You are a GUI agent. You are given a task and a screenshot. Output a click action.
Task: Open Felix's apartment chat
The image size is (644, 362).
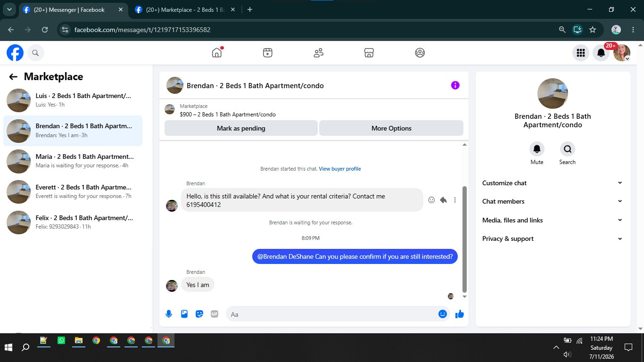tap(73, 222)
